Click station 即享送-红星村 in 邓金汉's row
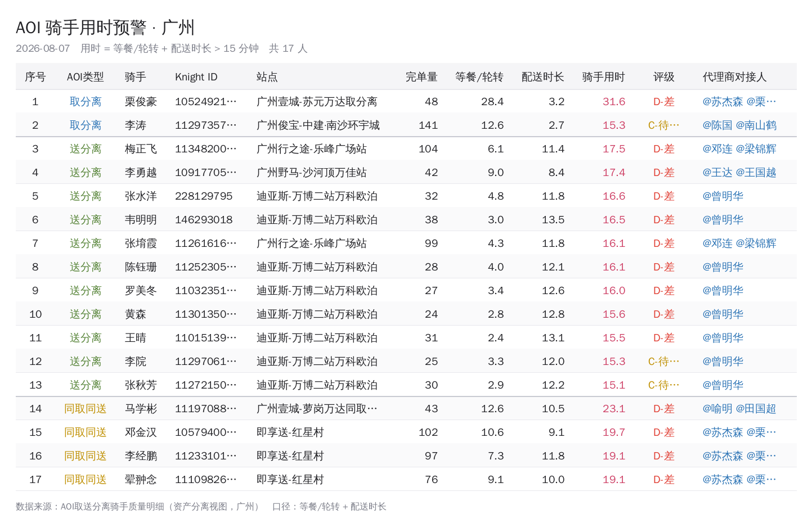Image resolution: width=812 pixels, height=532 pixels. coord(290,432)
